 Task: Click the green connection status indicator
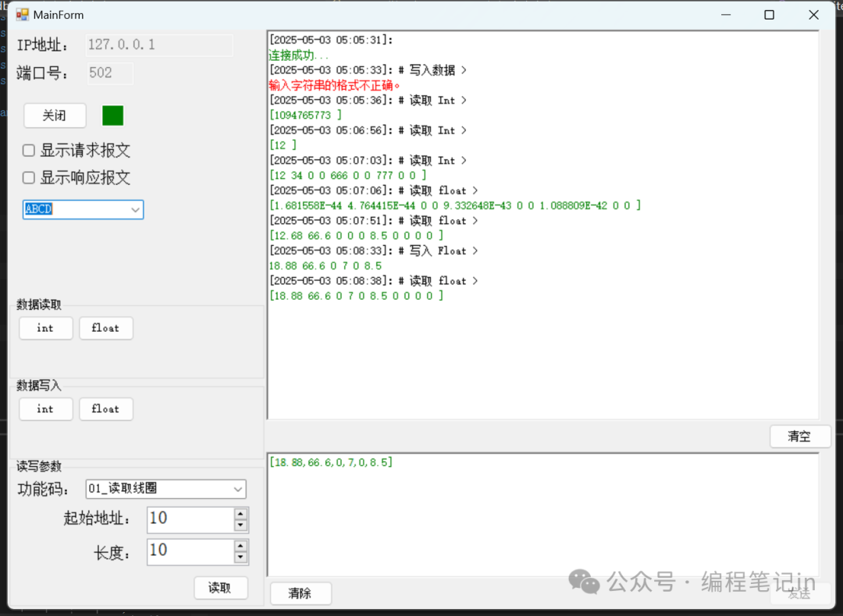click(x=113, y=116)
